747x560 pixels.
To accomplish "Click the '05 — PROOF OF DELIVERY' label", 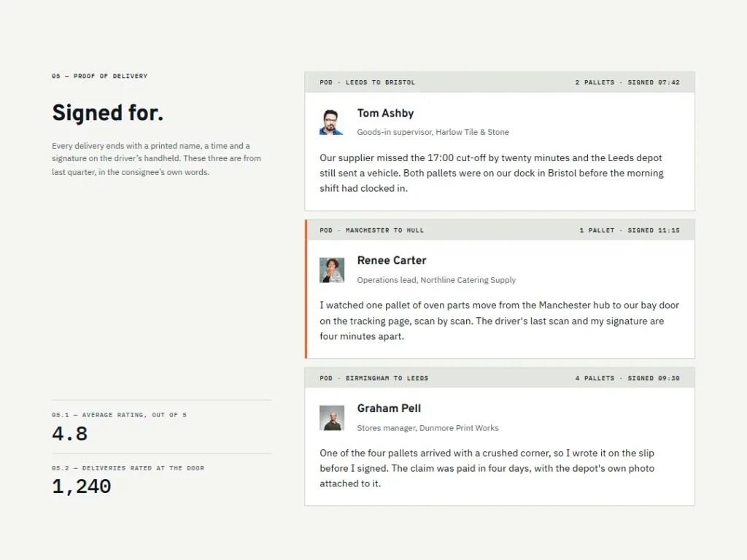I will pos(99,76).
